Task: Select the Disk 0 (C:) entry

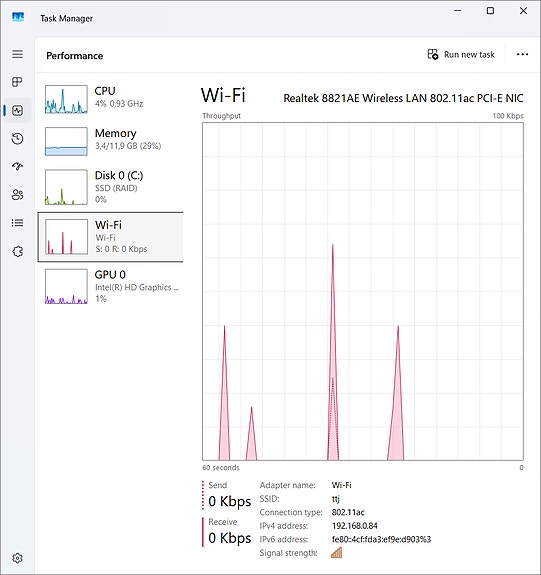Action: pyautogui.click(x=110, y=187)
